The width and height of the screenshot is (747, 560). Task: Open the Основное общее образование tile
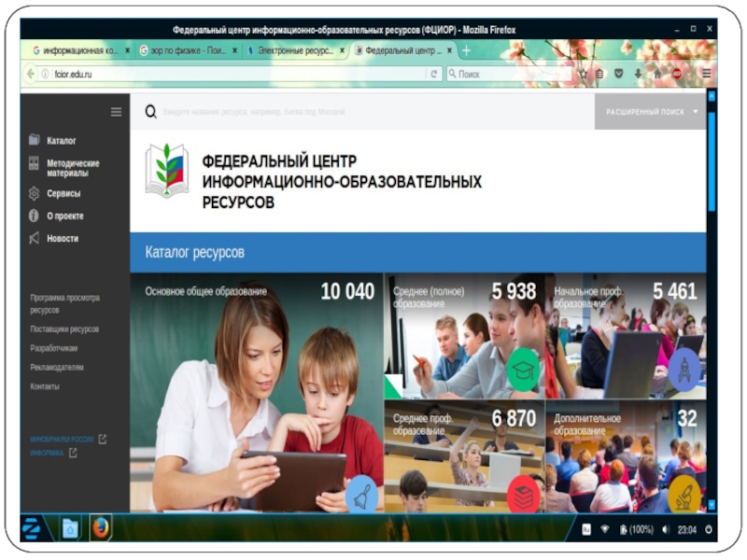(256, 393)
